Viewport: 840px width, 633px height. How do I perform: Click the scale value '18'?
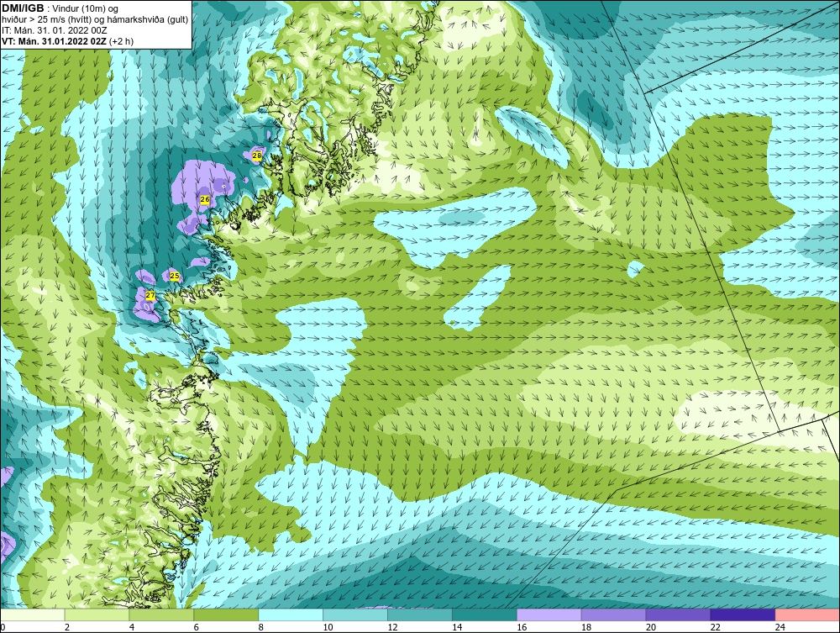coord(586,627)
